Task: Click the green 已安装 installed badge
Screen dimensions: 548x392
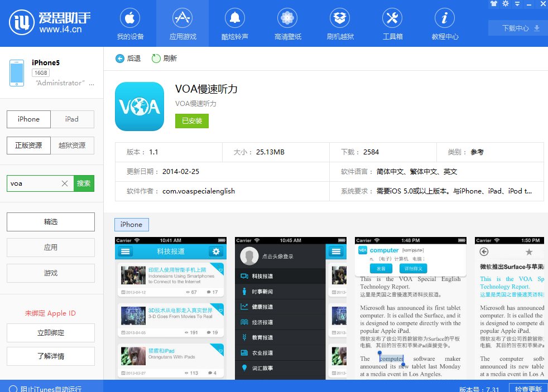Action: click(x=191, y=120)
